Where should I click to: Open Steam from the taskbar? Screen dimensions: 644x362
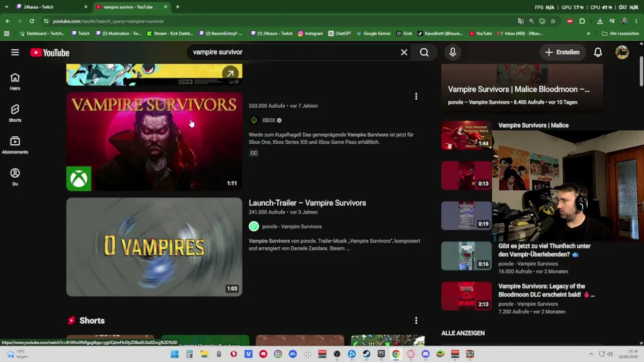coord(366,354)
